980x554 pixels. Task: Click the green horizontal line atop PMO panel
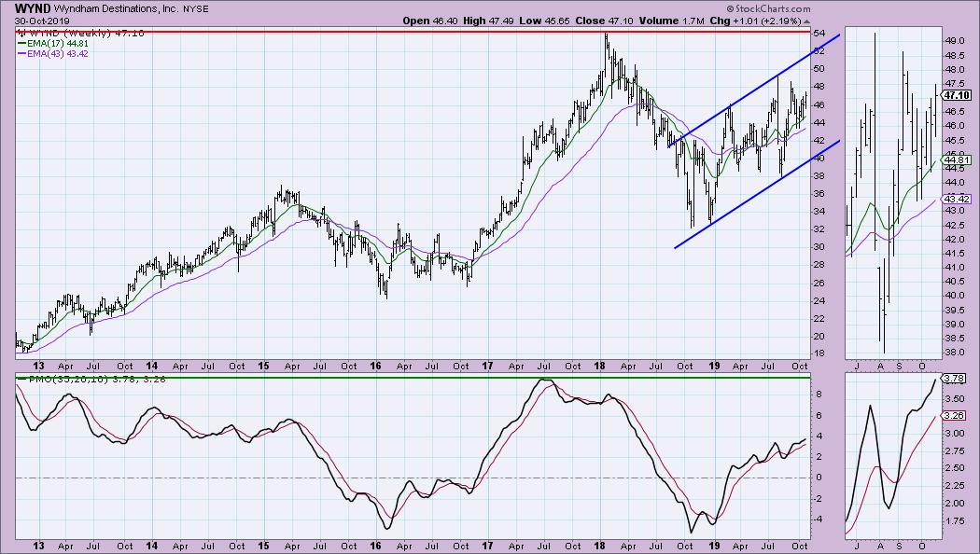tap(413, 377)
